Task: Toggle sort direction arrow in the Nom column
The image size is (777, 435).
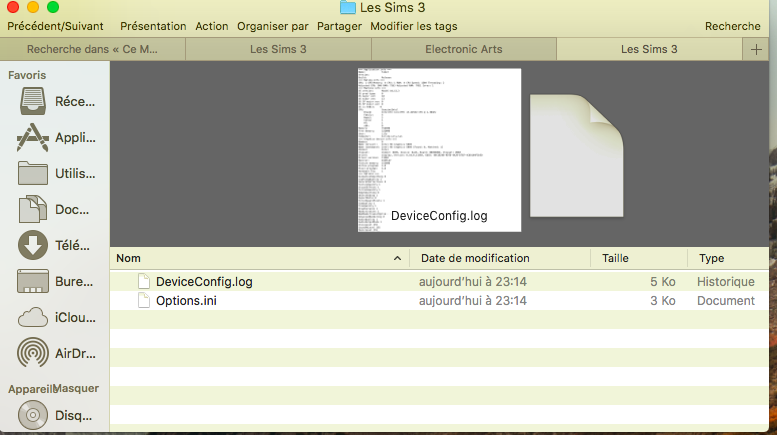Action: click(x=397, y=258)
